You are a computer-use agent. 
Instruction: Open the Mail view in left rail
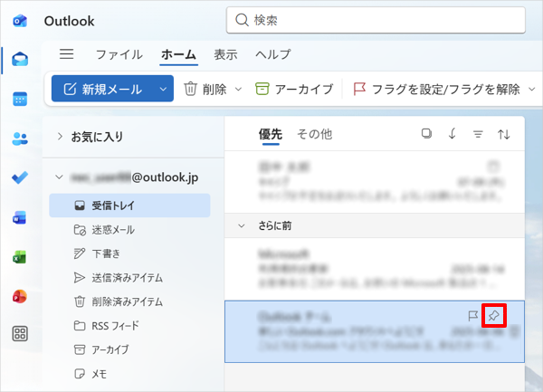point(20,60)
